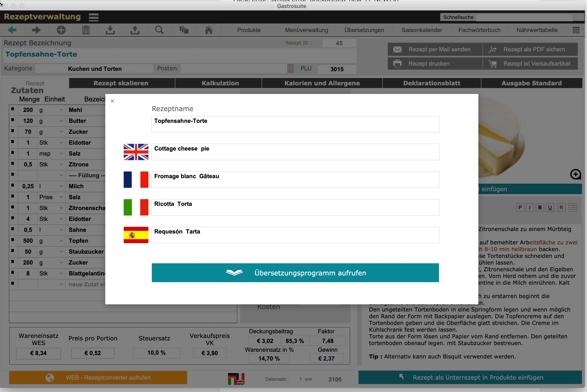The image size is (587, 392).
Task: Click the red R formatting icon
Action: click(x=561, y=208)
